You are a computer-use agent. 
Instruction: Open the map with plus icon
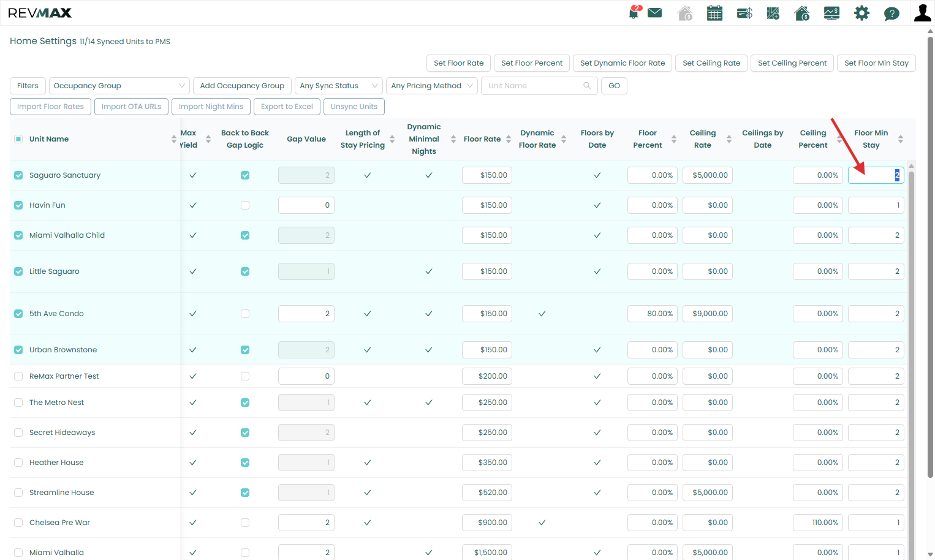[773, 13]
